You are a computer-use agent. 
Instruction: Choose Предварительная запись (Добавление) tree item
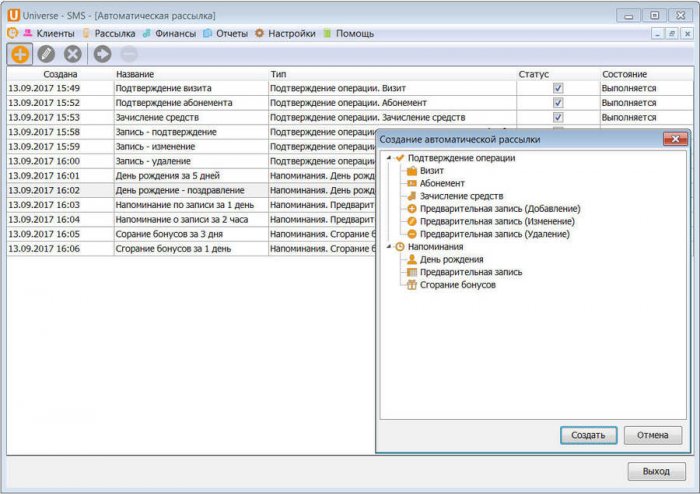[x=499, y=209]
